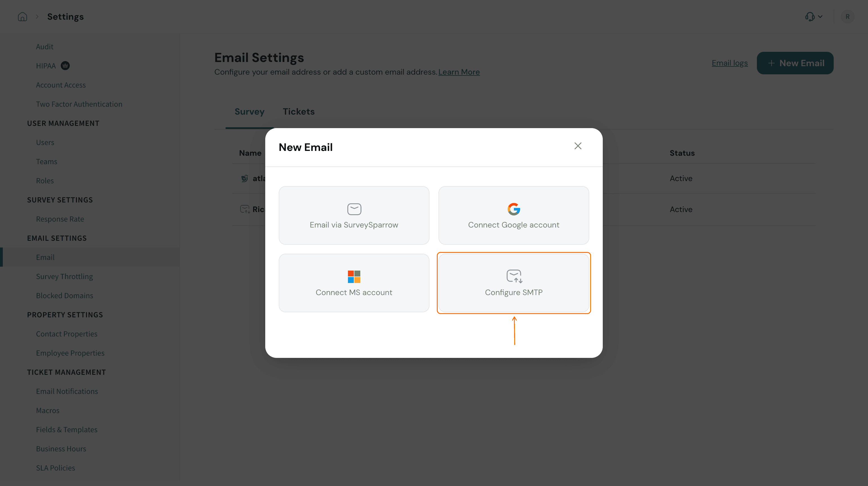Select Connect MS account card

pyautogui.click(x=354, y=283)
